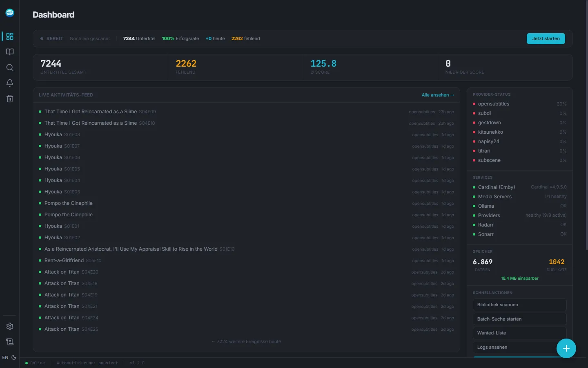Click Cardinal (Emby) service row
The width and height of the screenshot is (588, 368).
coord(519,187)
